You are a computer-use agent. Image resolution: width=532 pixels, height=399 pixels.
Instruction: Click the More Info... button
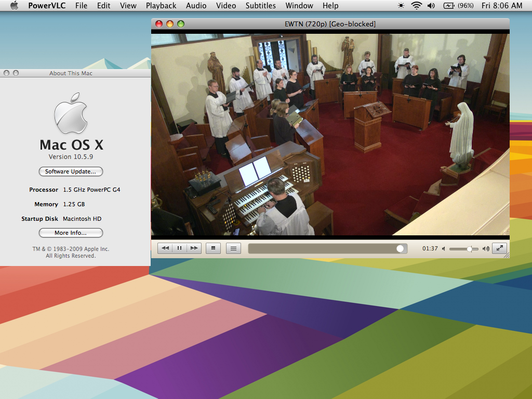coord(71,233)
